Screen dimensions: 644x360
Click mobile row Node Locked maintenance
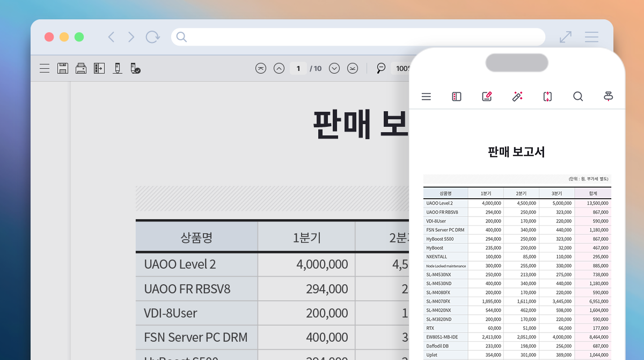click(446, 266)
